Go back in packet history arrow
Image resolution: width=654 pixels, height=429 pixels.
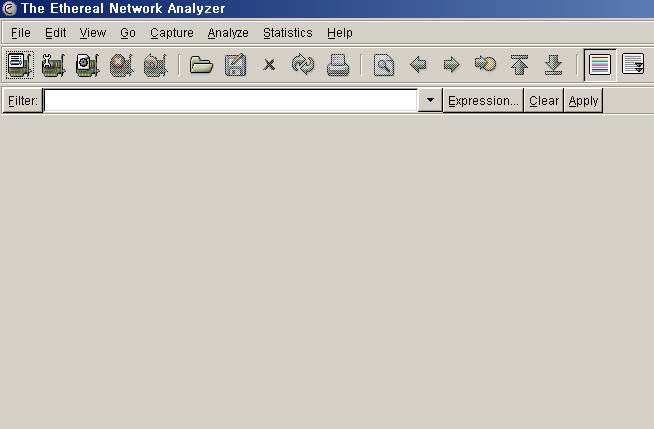click(418, 65)
